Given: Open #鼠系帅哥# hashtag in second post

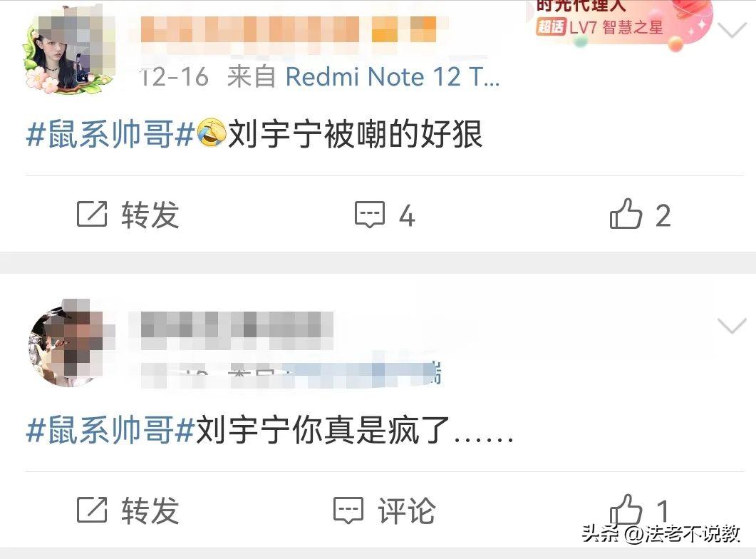Looking at the screenshot, I should click(x=110, y=430).
